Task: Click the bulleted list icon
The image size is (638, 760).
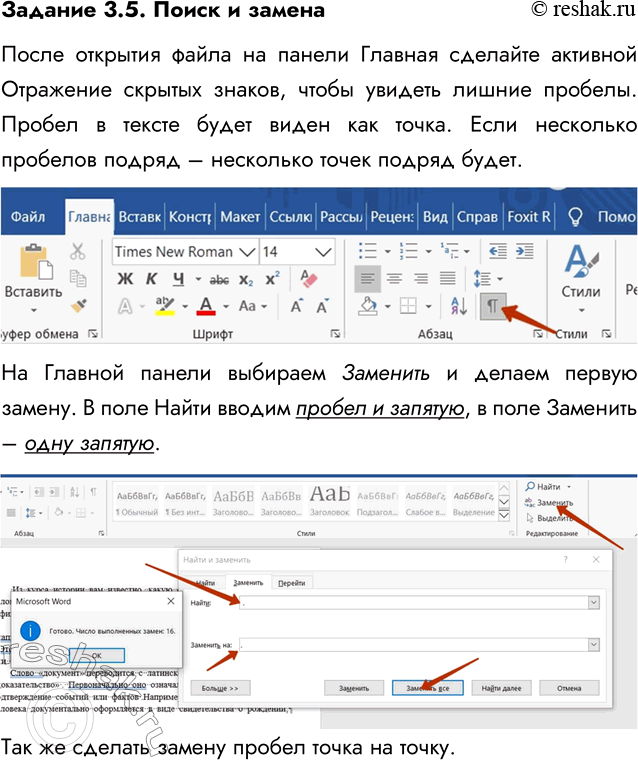Action: tap(371, 251)
